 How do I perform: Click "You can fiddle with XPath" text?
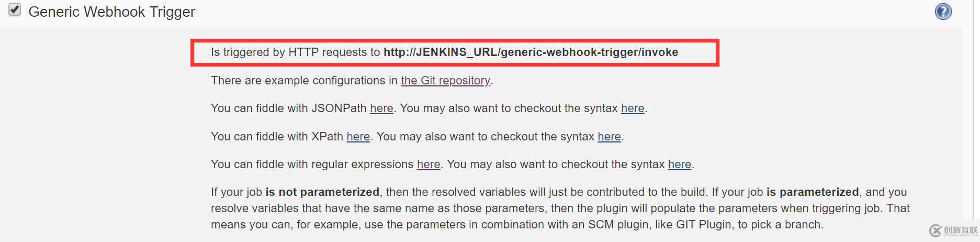tap(277, 137)
